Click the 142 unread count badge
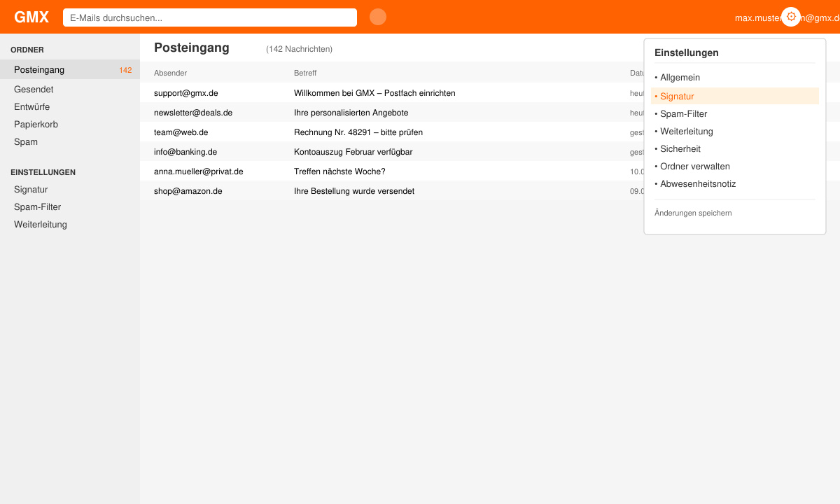Screen dimensions: 840x504 125,70
